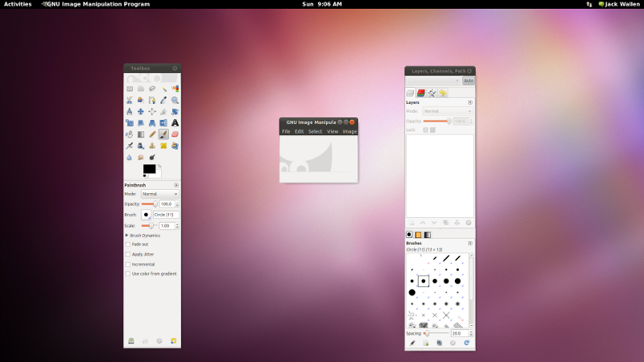Image resolution: width=644 pixels, height=362 pixels.
Task: Select the Color Picker eyedropper tool
Action: point(163,100)
